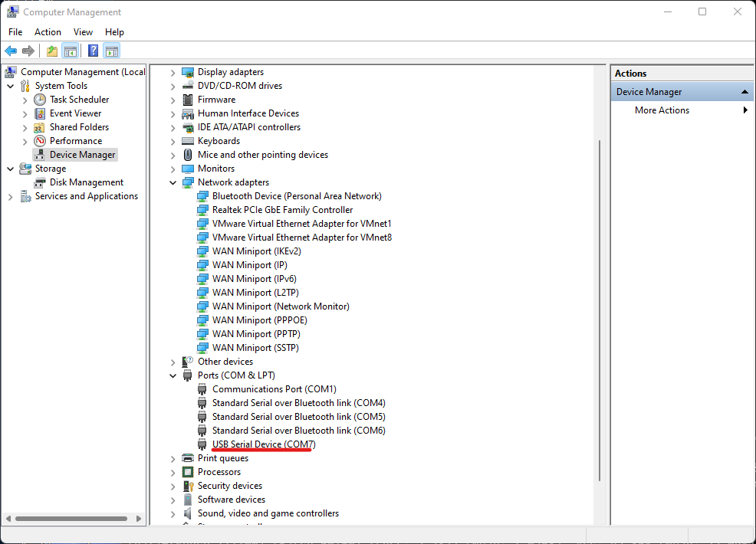Click the Display adapters icon

pos(188,72)
